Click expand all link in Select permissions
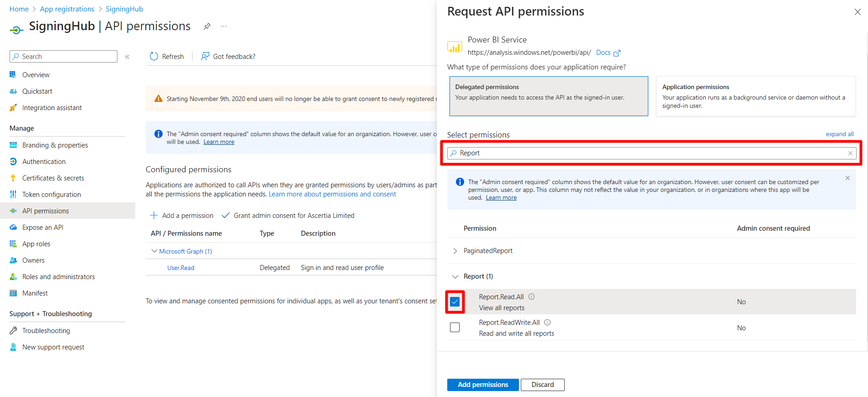The image size is (868, 397). pyautogui.click(x=840, y=134)
